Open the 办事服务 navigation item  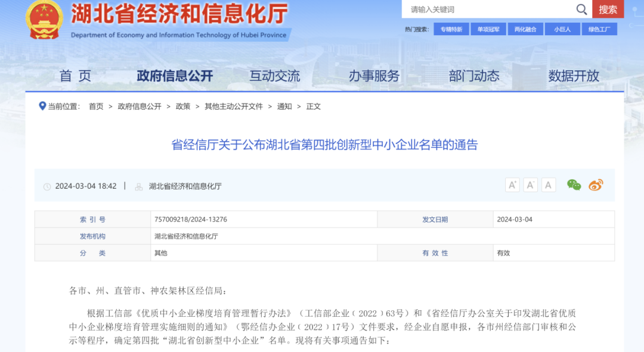point(374,76)
